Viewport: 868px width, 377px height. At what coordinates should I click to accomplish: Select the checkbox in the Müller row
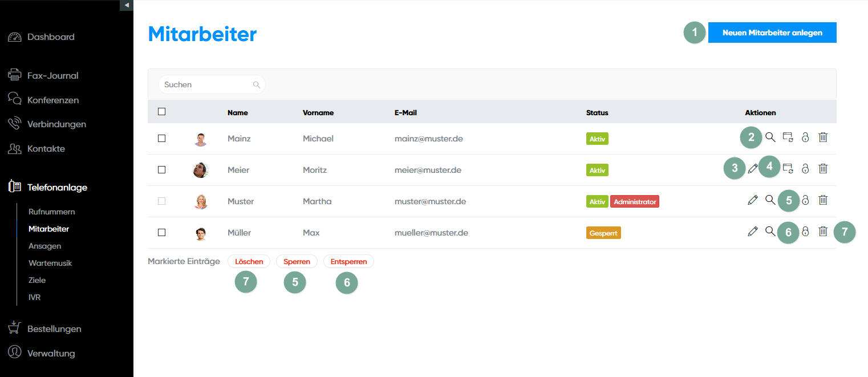[161, 233]
